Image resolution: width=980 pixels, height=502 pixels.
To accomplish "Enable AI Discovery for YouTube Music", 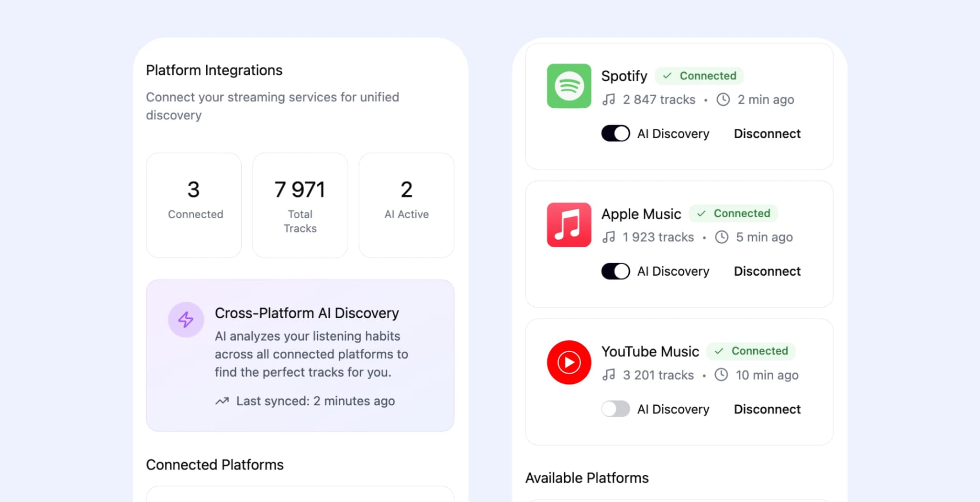I will pyautogui.click(x=615, y=409).
